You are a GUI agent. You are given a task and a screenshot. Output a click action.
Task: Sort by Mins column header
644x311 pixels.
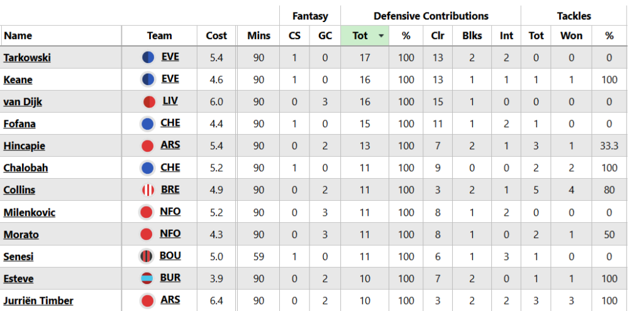(x=258, y=36)
